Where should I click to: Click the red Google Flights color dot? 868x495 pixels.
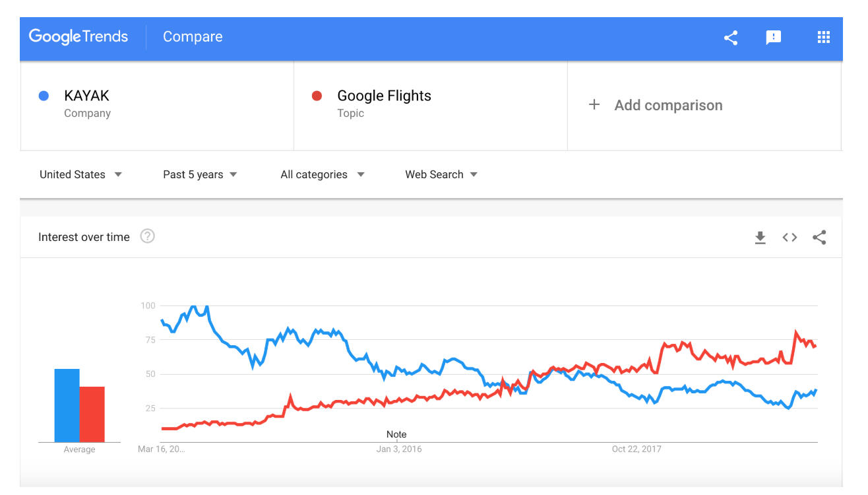(x=317, y=96)
